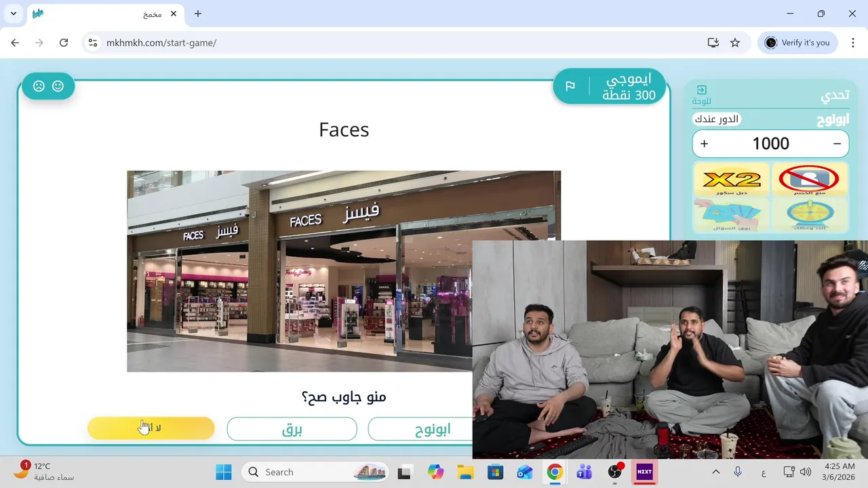The image size is (868, 488).
Task: Bookmark this page with the star
Action: point(735,43)
